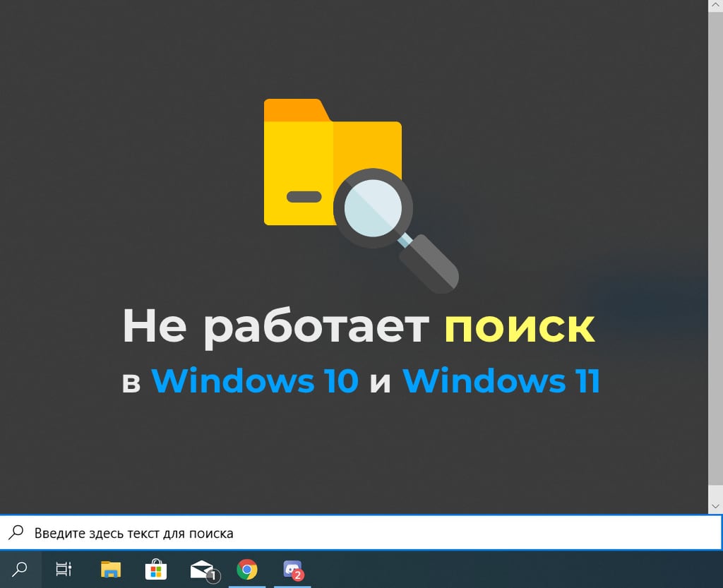Click the folder with magnifier illustration
Image resolution: width=723 pixels, height=588 pixels.
tap(361, 196)
